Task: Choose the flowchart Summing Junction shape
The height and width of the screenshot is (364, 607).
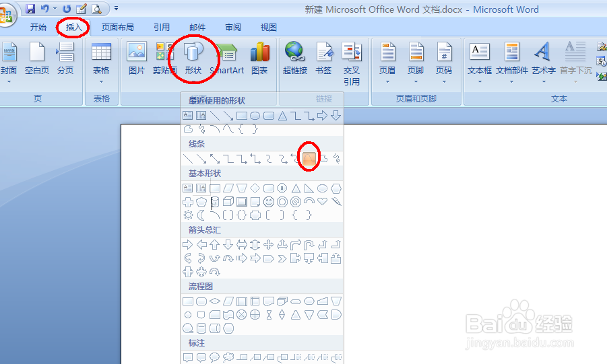Action: point(242,315)
